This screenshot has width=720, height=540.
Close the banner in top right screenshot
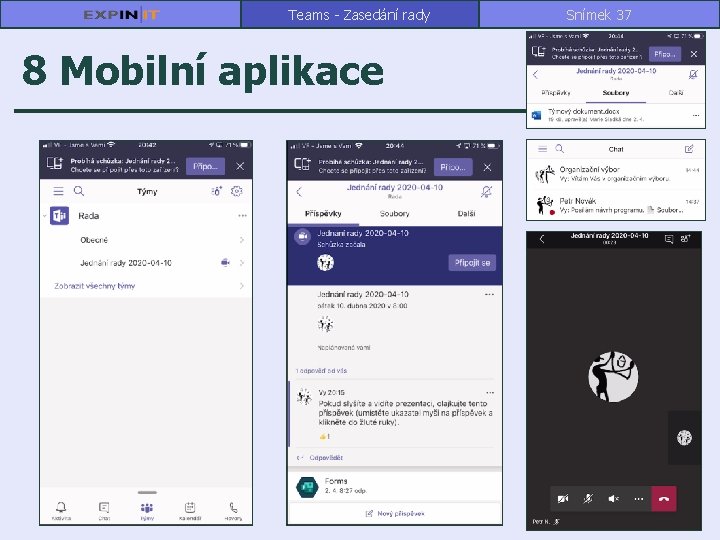pos(694,54)
